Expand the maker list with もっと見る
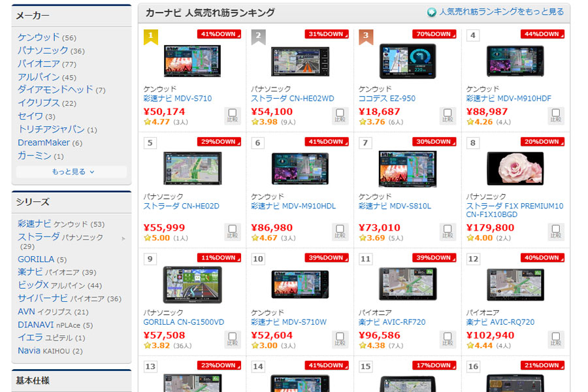Viewport: 588px width, 392px height. pyautogui.click(x=72, y=172)
